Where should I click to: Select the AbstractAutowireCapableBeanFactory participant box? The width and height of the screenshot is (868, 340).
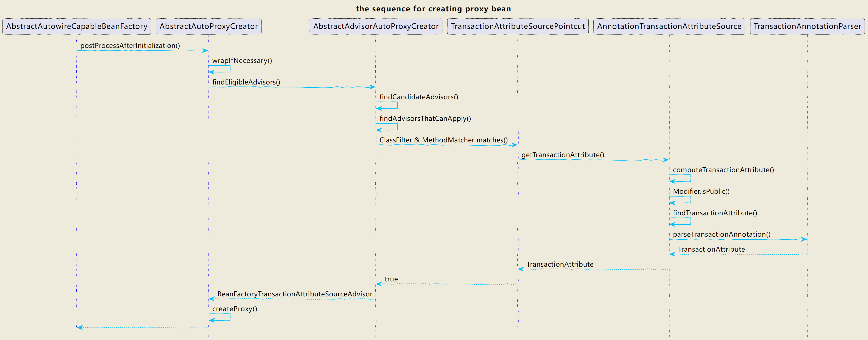point(76,26)
